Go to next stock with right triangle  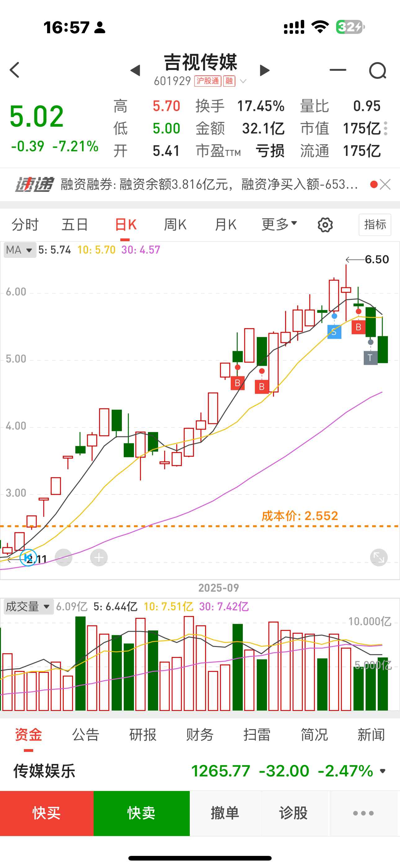264,70
